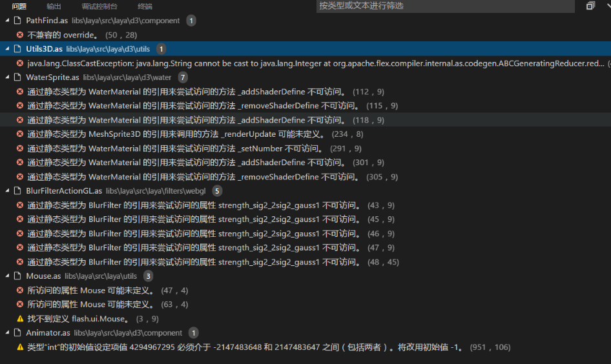Image resolution: width=611 pixels, height=364 pixels.
Task: Collapse the PathFind.as problem group
Action: pyautogui.click(x=7, y=21)
